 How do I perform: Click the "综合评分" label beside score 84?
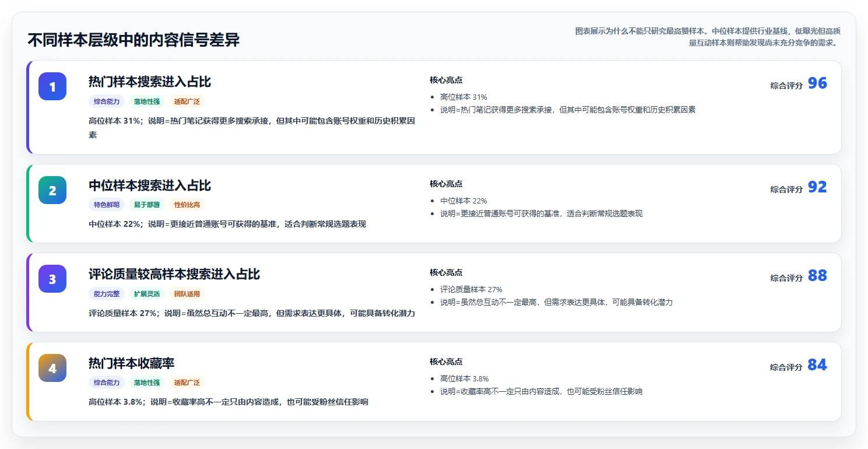click(786, 367)
